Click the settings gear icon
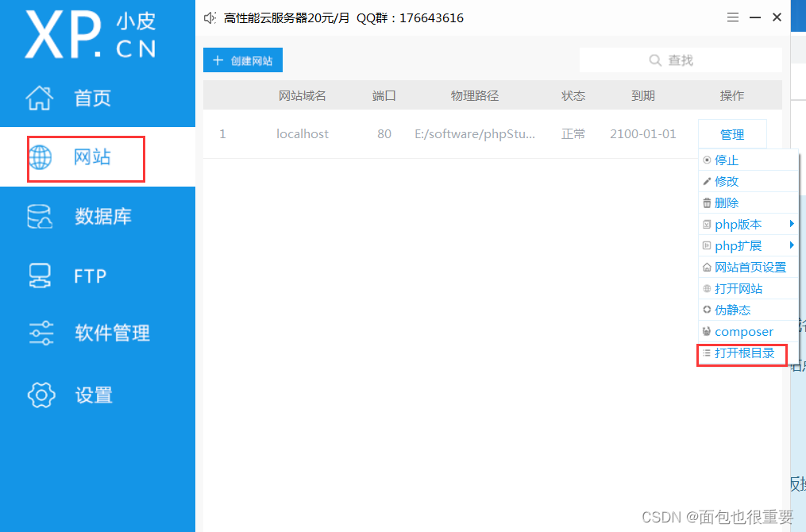The image size is (806, 532). (40, 395)
